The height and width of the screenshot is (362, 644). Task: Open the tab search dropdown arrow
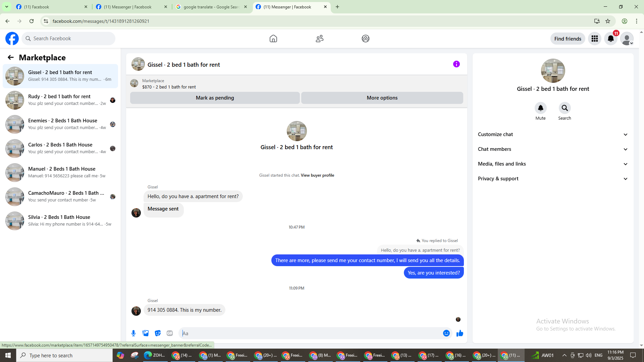click(x=7, y=7)
